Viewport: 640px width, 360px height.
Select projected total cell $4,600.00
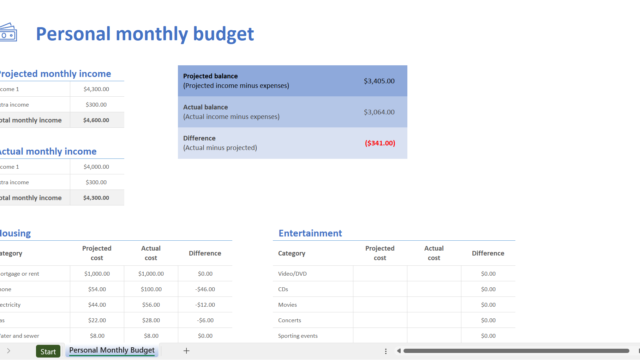(96, 120)
